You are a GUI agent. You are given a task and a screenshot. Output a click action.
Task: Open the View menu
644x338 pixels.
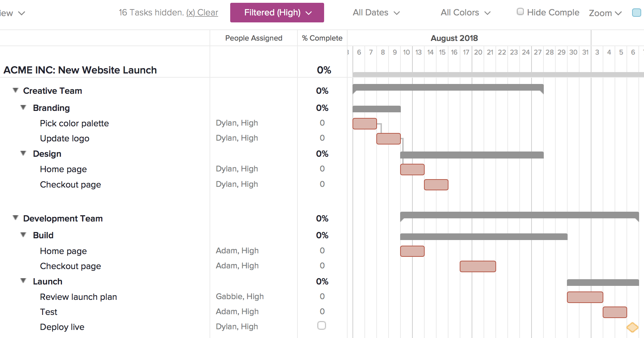point(12,12)
